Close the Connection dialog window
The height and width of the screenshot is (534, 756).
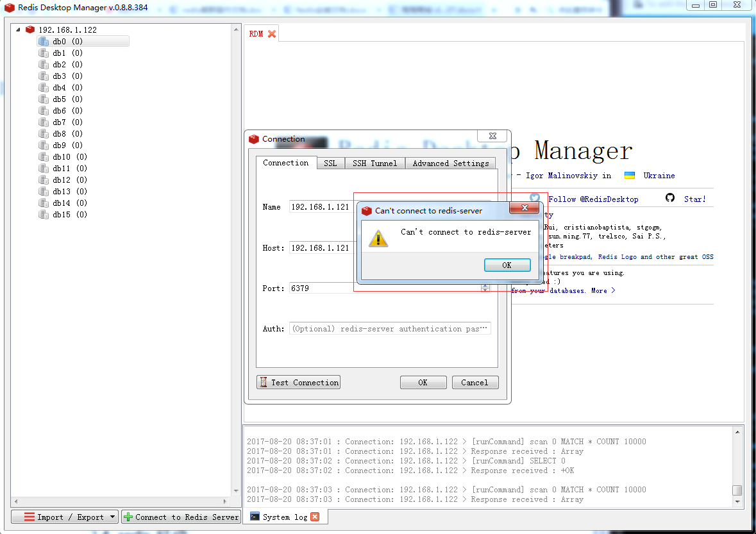pos(492,136)
